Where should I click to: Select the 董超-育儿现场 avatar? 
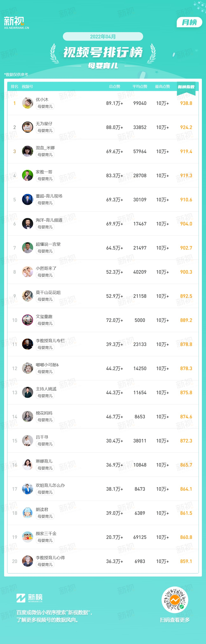point(27,199)
